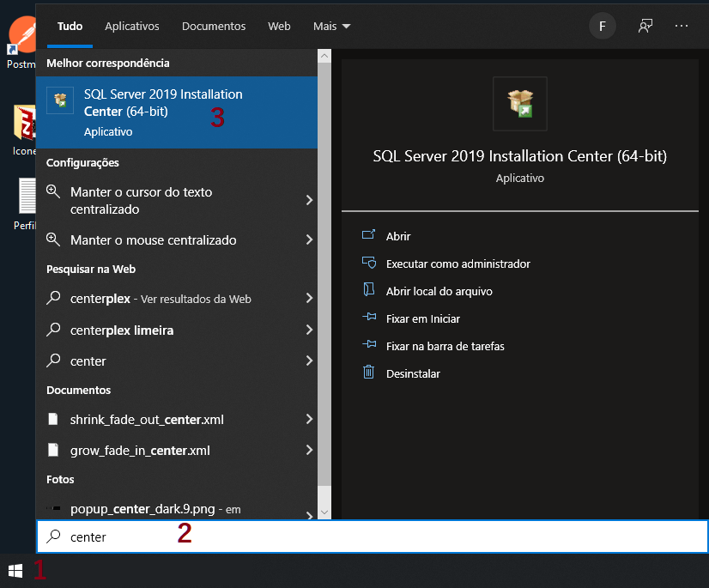This screenshot has width=709, height=588.
Task: Choose Executar como administrador
Action: click(458, 264)
